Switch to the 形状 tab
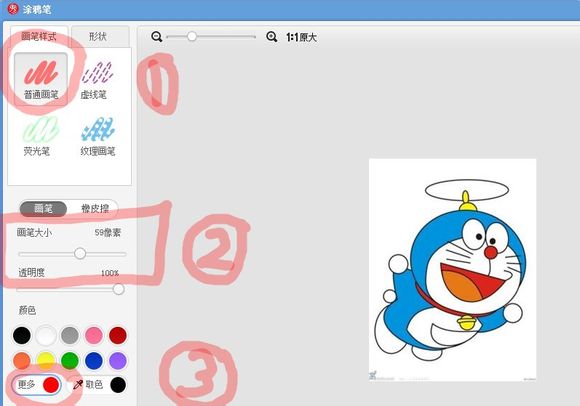This screenshot has height=406, width=580. (100, 36)
